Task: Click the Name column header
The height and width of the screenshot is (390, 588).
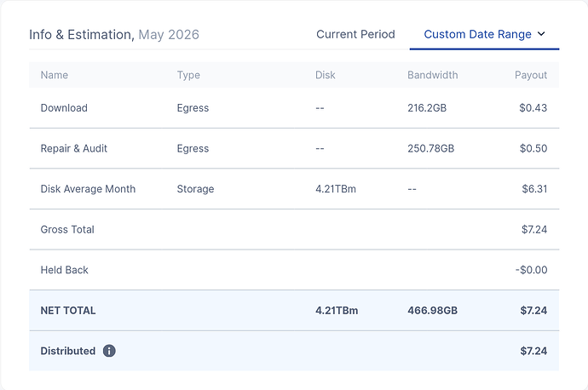Action: click(x=55, y=75)
